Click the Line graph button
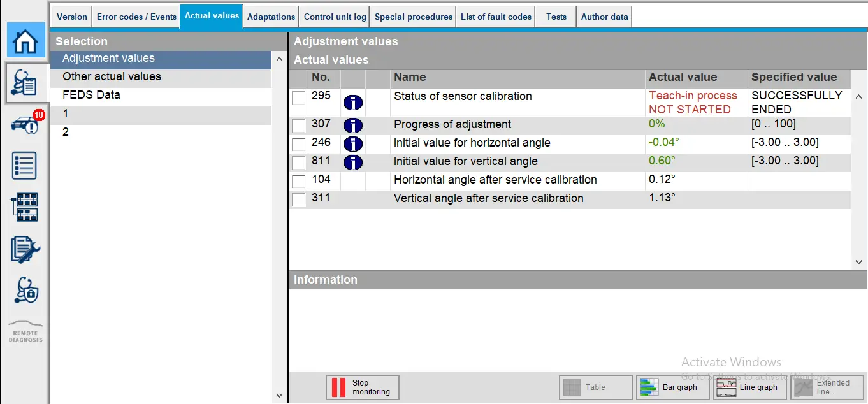The height and width of the screenshot is (404, 868). coord(750,387)
